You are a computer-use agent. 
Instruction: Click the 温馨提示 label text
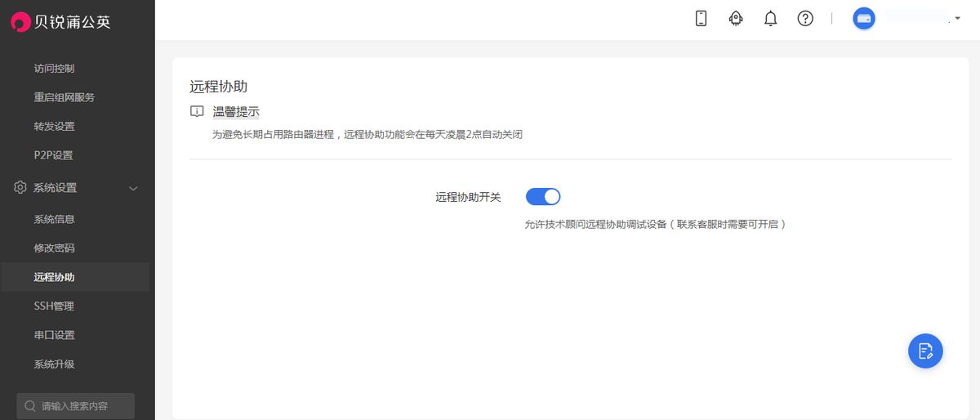236,112
